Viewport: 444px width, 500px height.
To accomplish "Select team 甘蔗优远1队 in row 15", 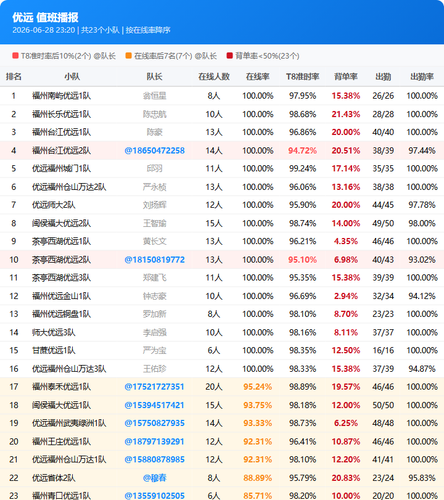I will coord(54,351).
